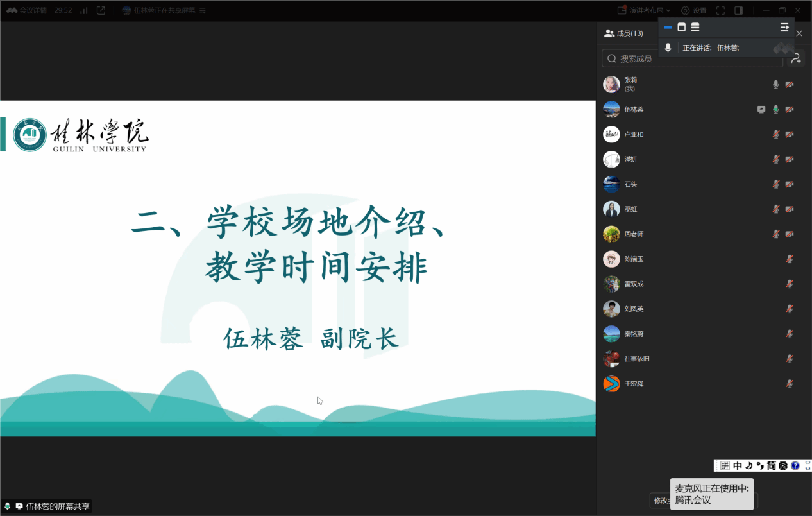Click the 修改 button at panel bottom
The image size is (812, 516).
click(660, 501)
